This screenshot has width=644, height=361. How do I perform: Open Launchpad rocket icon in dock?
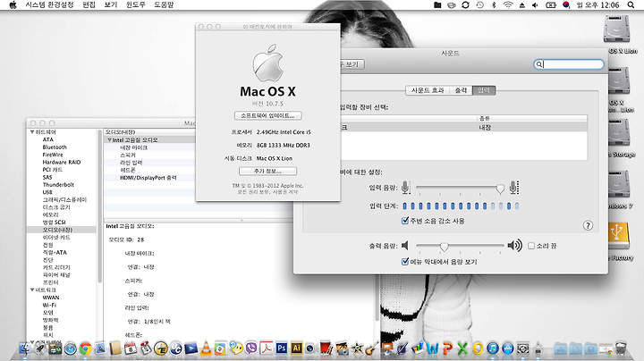point(40,348)
